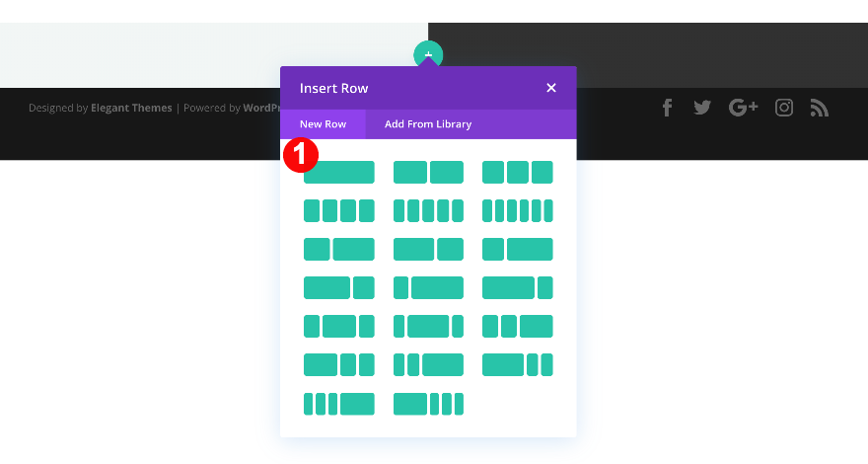The image size is (868, 464).
Task: Open the Instagram social icon link
Action: tap(784, 108)
